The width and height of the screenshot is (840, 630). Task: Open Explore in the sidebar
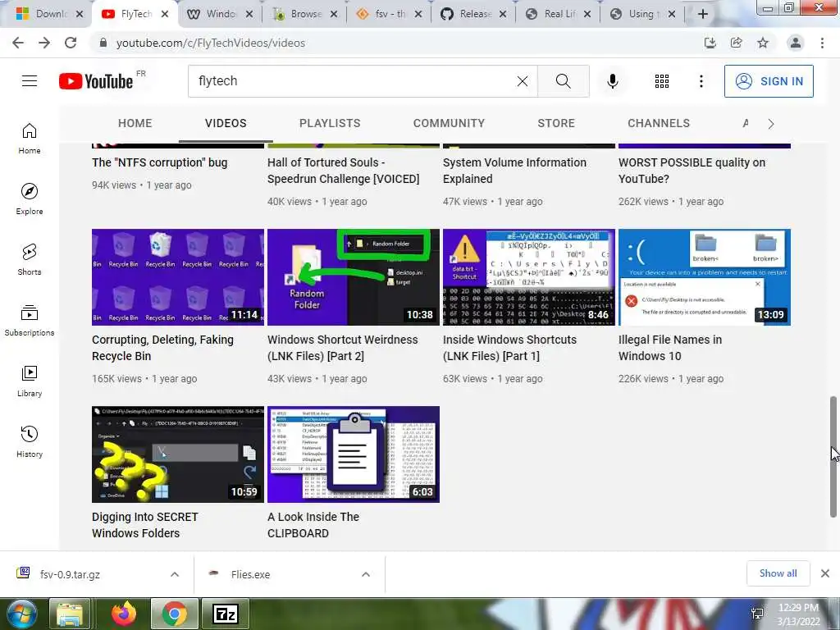[30, 199]
